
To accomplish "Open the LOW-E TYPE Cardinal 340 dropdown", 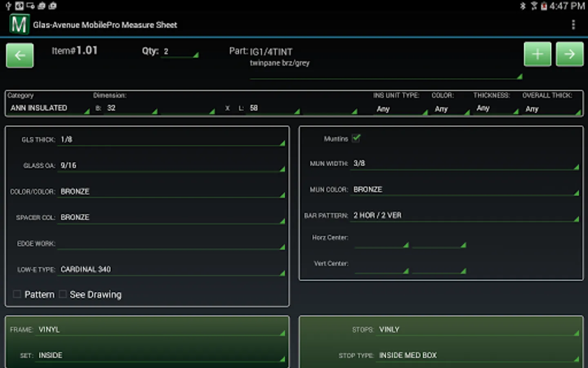I will click(171, 269).
